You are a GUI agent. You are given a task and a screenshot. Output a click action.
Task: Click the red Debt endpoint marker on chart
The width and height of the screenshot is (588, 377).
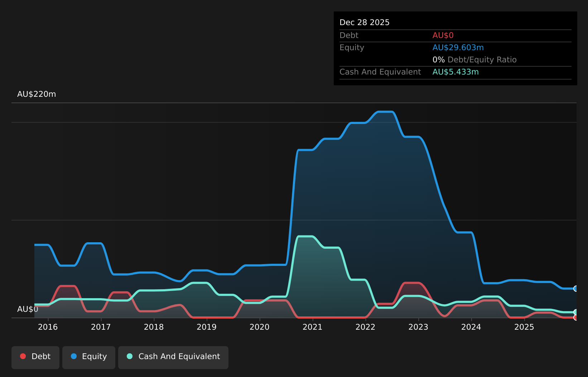tap(576, 318)
